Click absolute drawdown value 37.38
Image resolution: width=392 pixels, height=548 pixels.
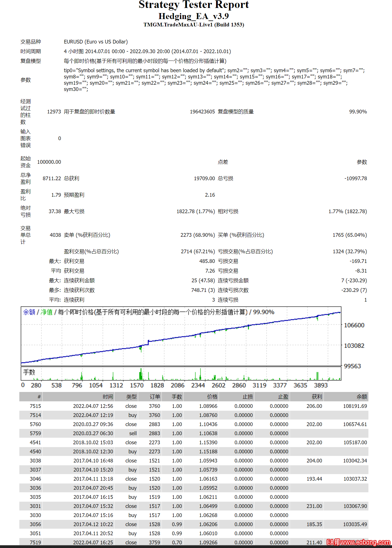55,211
